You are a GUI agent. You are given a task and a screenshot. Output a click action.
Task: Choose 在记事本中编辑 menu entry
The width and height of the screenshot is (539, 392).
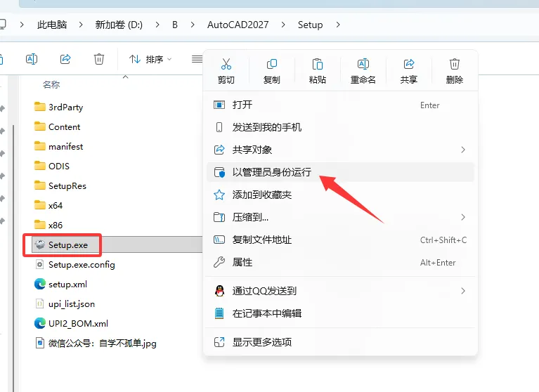tap(340, 313)
